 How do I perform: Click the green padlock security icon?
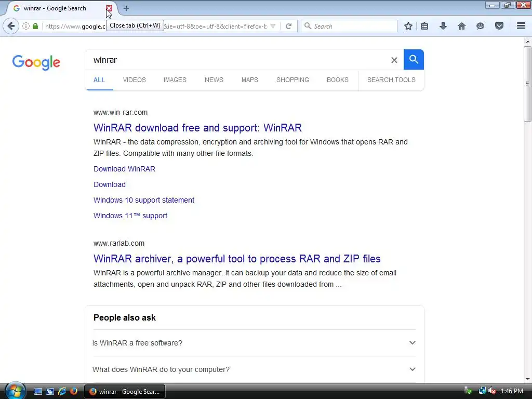(x=35, y=26)
